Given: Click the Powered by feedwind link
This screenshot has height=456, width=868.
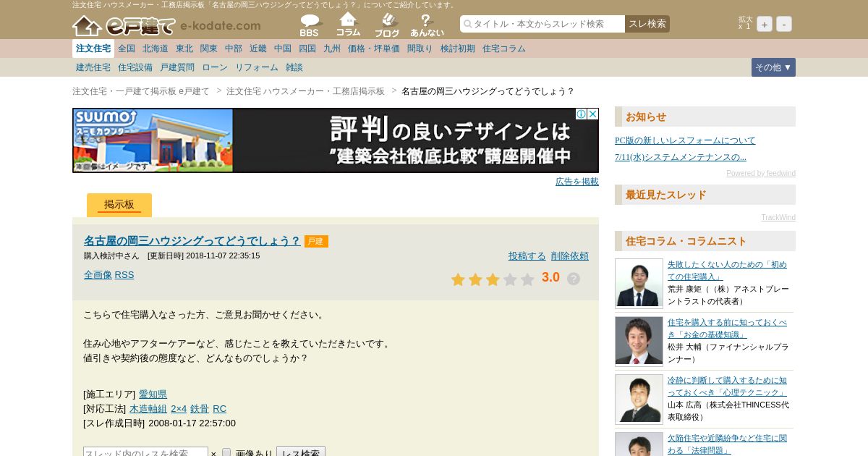Looking at the screenshot, I should pos(761,174).
